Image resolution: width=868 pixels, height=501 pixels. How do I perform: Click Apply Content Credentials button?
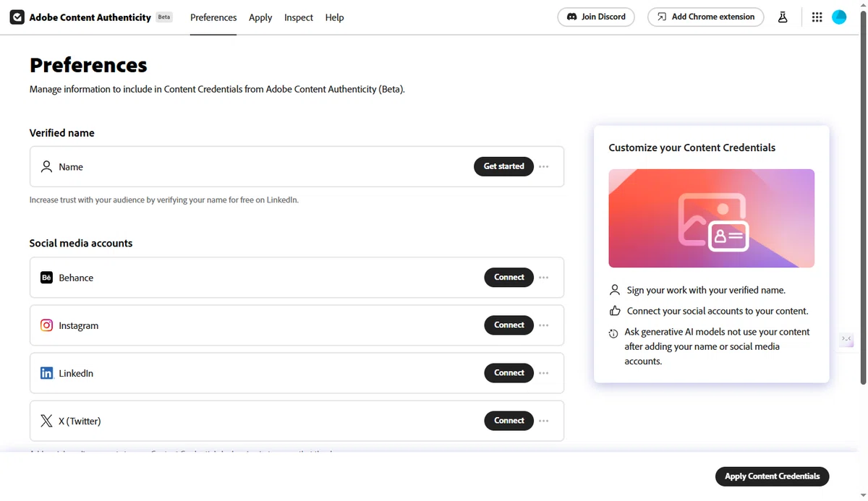[772, 476]
